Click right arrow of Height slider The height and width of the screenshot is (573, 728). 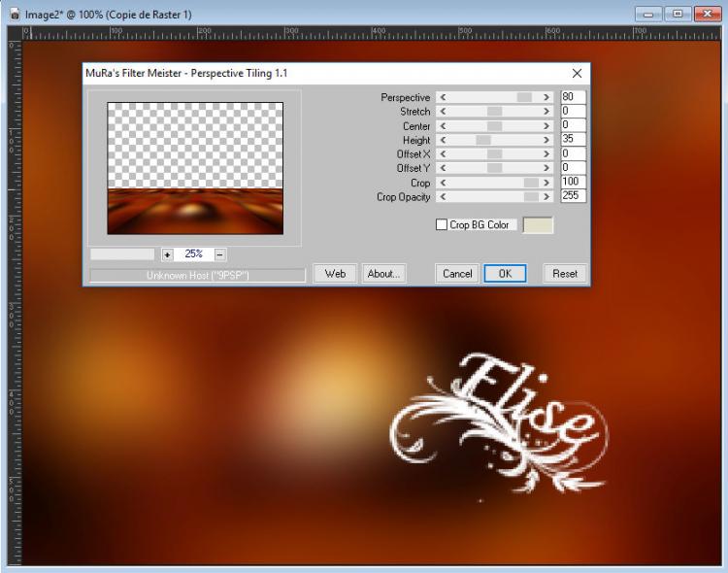pos(546,140)
